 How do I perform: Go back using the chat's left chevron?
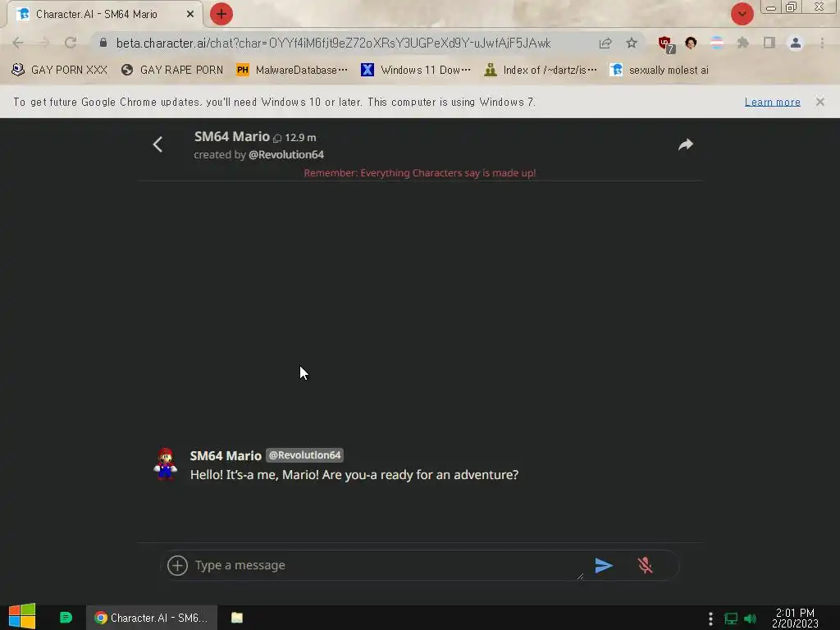[157, 144]
